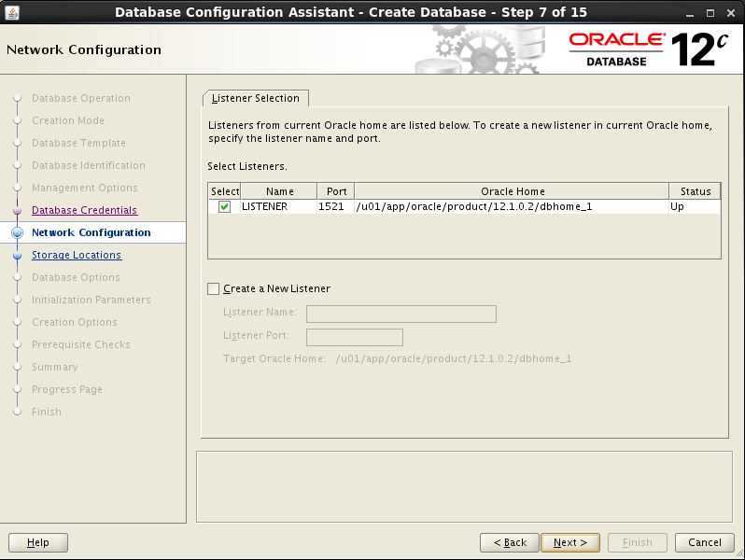Go to Database Credentials step
The image size is (745, 560).
point(85,210)
